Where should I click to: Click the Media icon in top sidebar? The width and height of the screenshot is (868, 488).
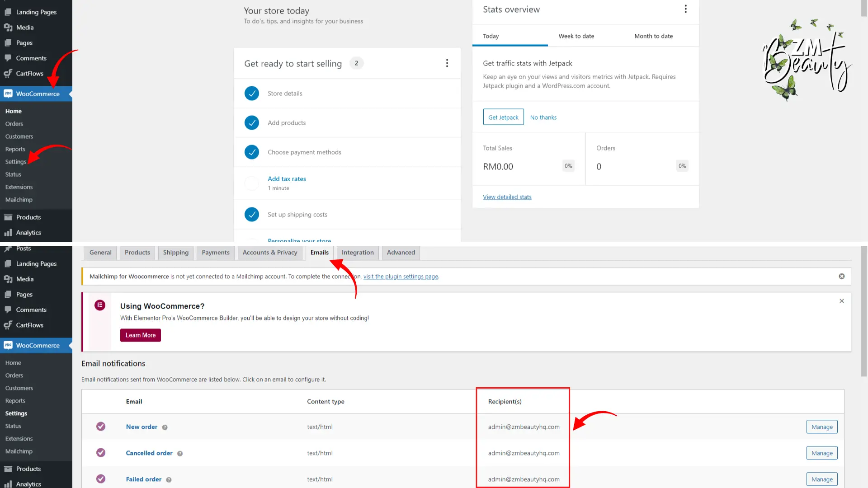click(x=8, y=28)
